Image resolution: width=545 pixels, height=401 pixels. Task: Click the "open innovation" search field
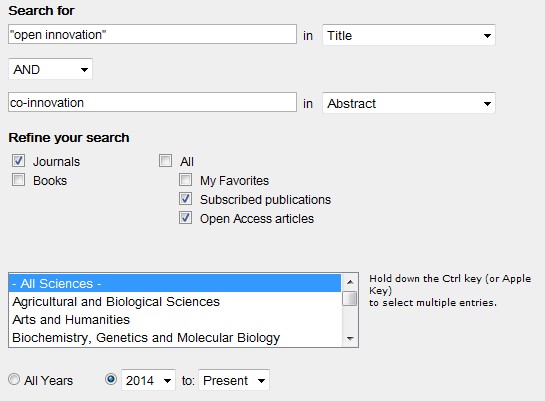coord(152,34)
